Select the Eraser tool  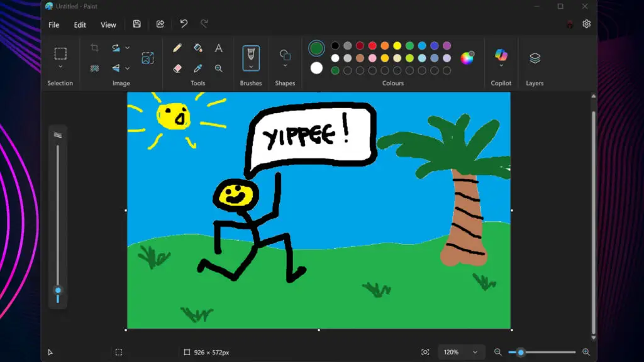pyautogui.click(x=177, y=67)
